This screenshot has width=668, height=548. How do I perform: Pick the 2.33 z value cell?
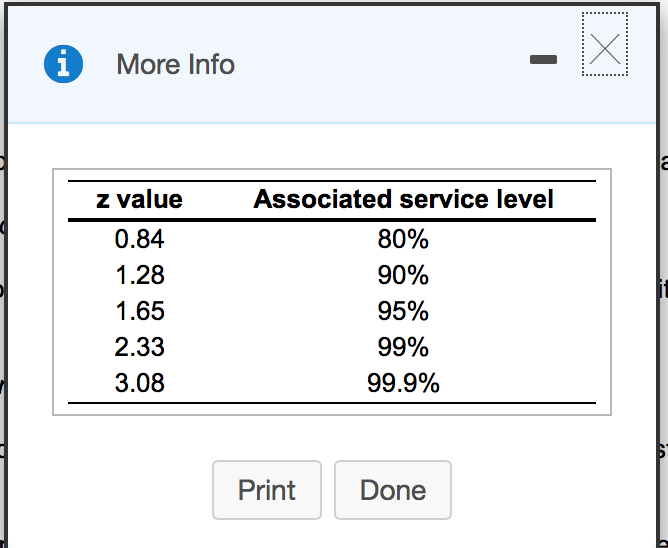pos(139,347)
